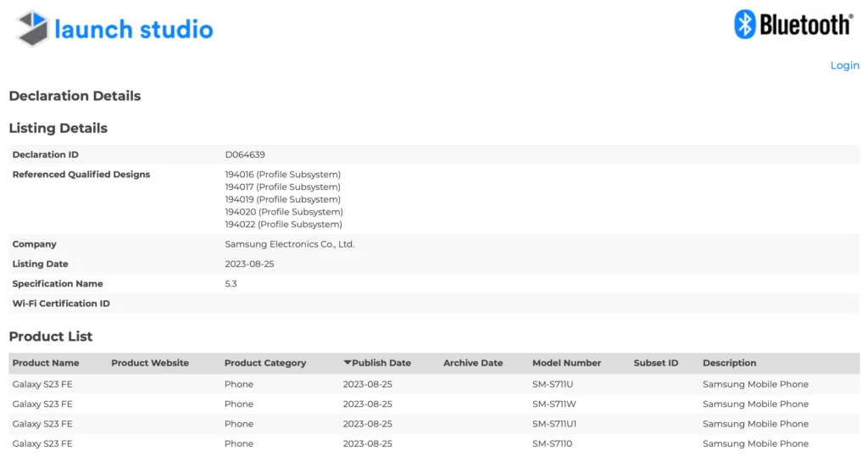The height and width of the screenshot is (468, 868).
Task: Select 194017 (Profile Subsystem) design
Action: coord(283,187)
